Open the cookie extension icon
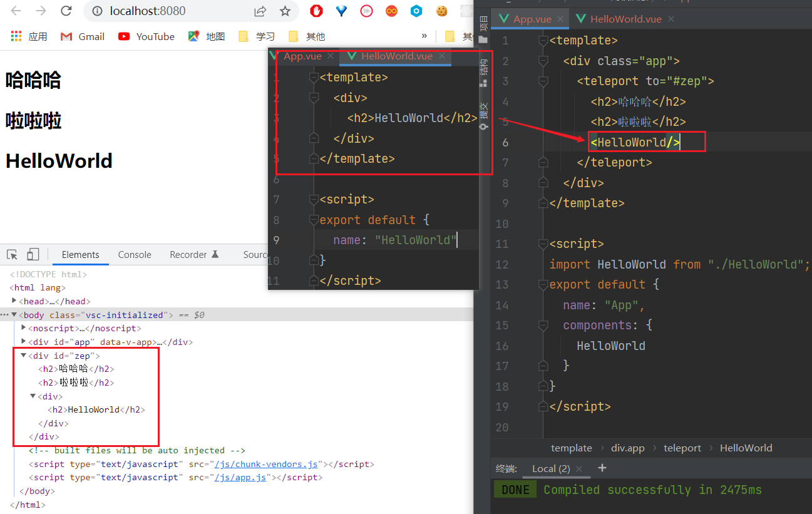Image resolution: width=812 pixels, height=514 pixels. pyautogui.click(x=442, y=11)
